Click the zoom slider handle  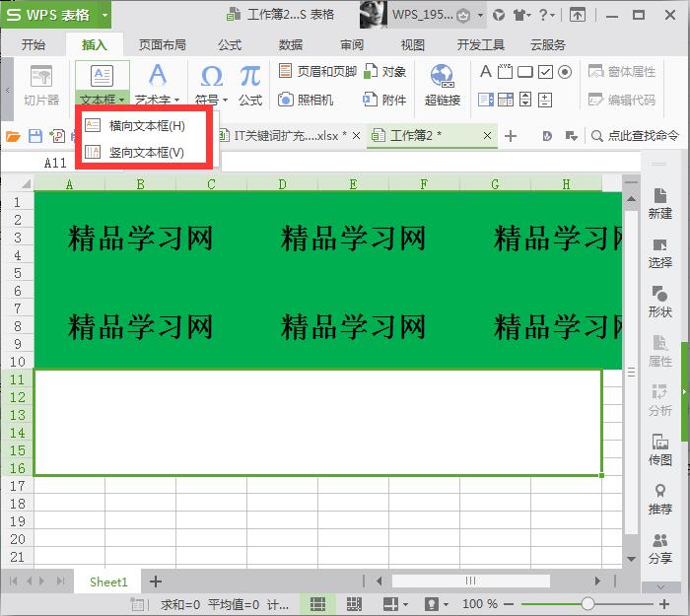[x=587, y=603]
